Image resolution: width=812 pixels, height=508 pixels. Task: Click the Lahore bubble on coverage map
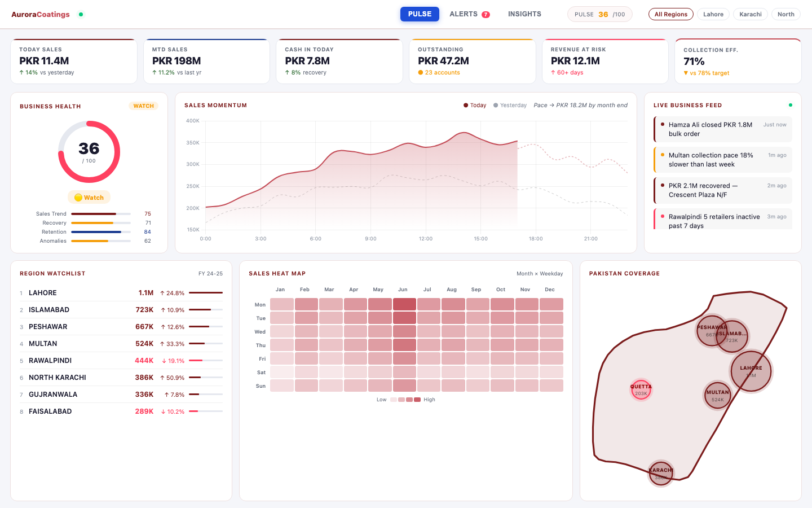751,371
